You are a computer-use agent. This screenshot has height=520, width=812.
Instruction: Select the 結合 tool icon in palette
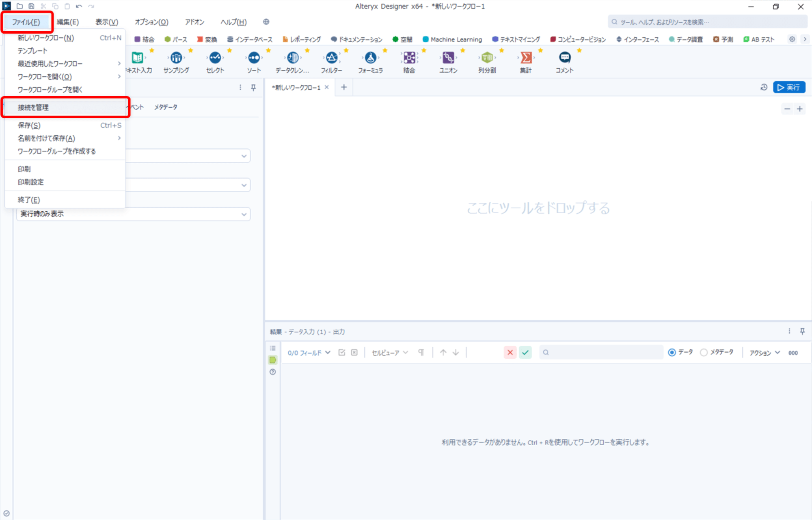(409, 58)
